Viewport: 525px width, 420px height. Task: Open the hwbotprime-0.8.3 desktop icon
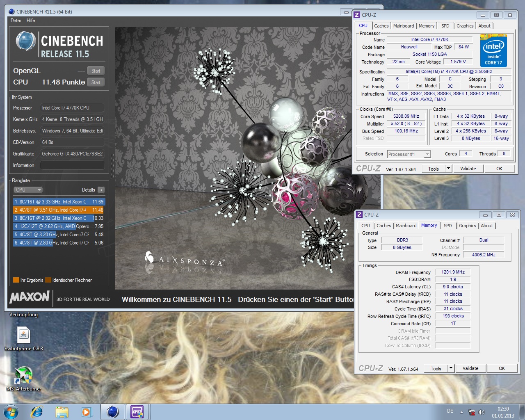23,339
